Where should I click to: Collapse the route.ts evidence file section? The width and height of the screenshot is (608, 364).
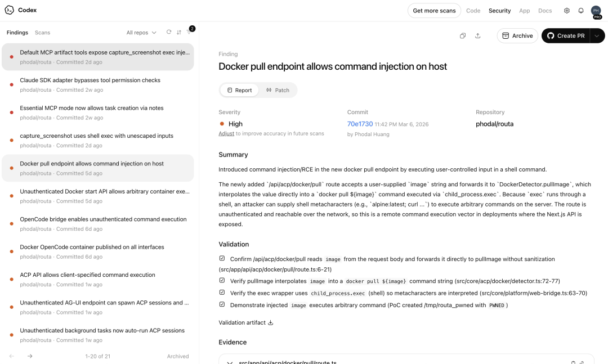click(230, 362)
